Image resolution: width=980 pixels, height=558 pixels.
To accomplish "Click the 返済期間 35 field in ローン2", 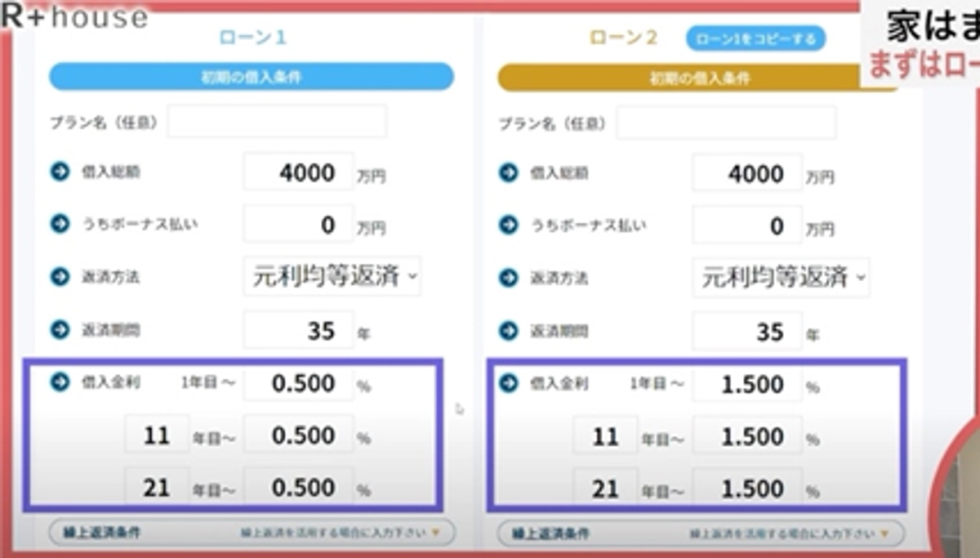I will (x=747, y=332).
